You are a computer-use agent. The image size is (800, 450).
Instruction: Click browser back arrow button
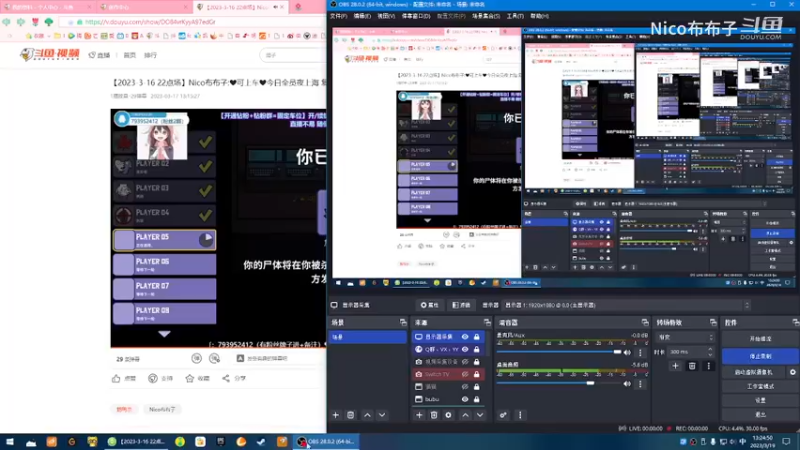pyautogui.click(x=6, y=22)
